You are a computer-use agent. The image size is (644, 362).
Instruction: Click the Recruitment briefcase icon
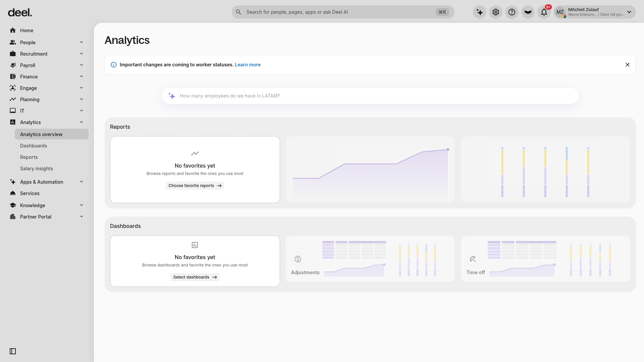(x=13, y=54)
